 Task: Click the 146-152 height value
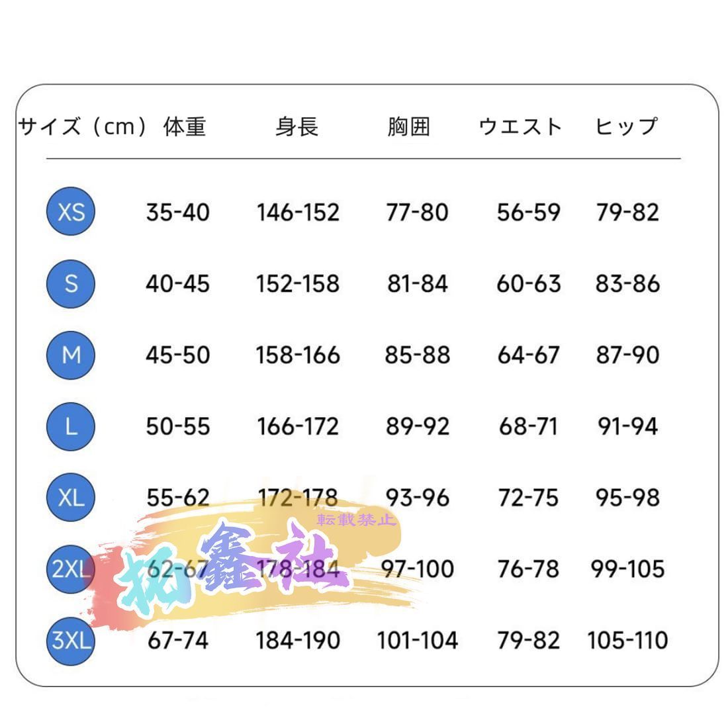coord(298,212)
